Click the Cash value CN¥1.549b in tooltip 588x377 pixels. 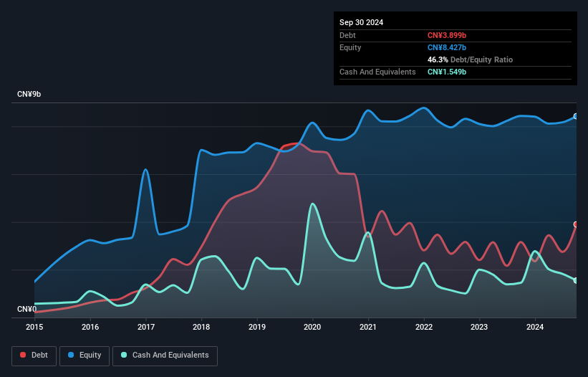[x=447, y=72]
